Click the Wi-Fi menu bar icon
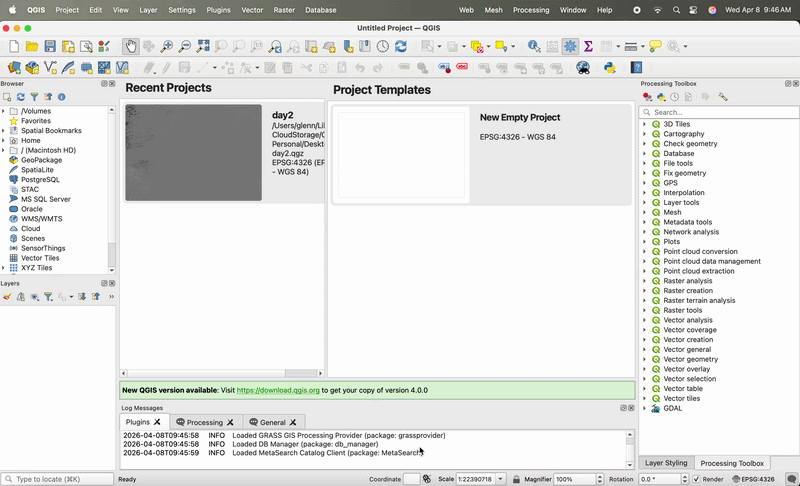 point(657,10)
